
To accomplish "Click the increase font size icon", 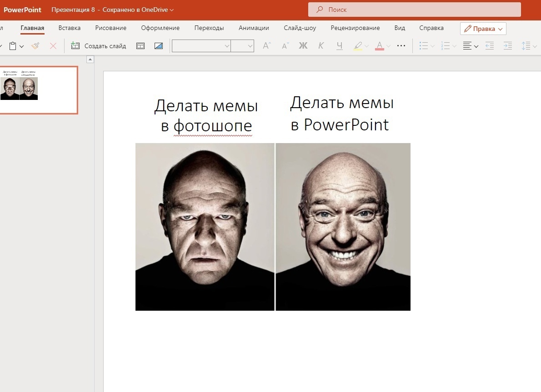I will 267,46.
